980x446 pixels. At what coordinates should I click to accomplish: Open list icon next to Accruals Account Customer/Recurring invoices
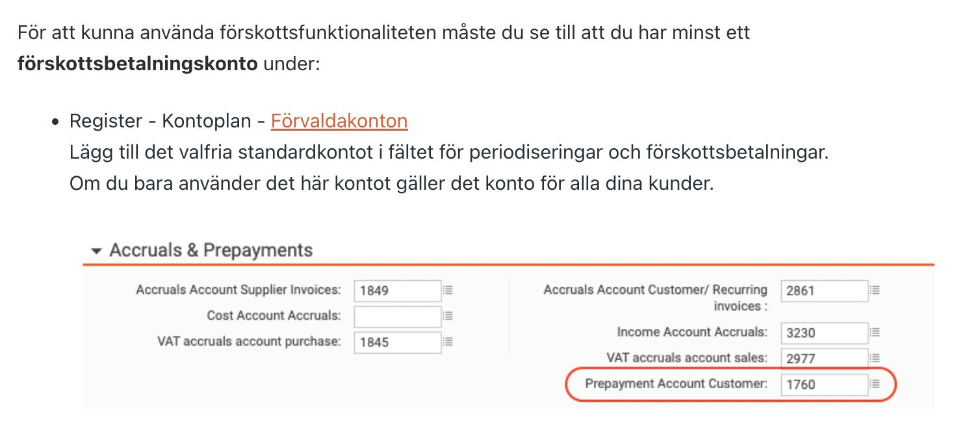click(x=875, y=291)
